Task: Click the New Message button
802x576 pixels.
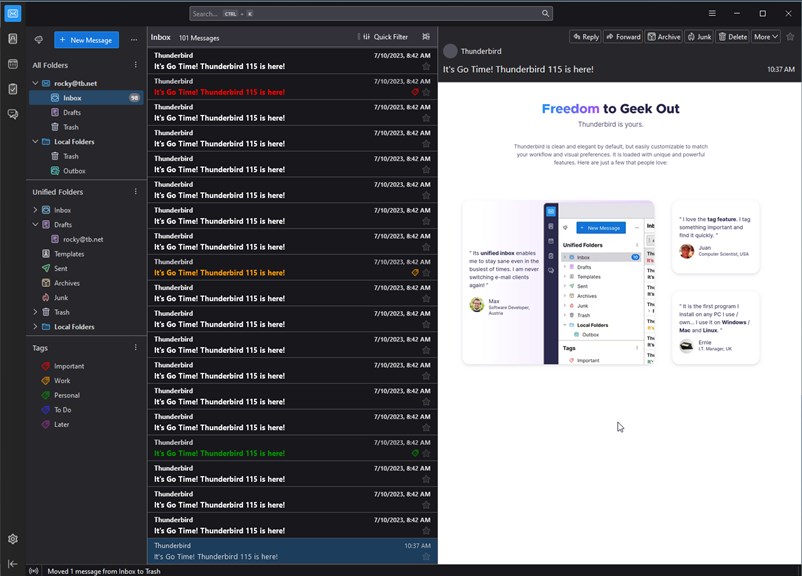Action: coord(86,40)
